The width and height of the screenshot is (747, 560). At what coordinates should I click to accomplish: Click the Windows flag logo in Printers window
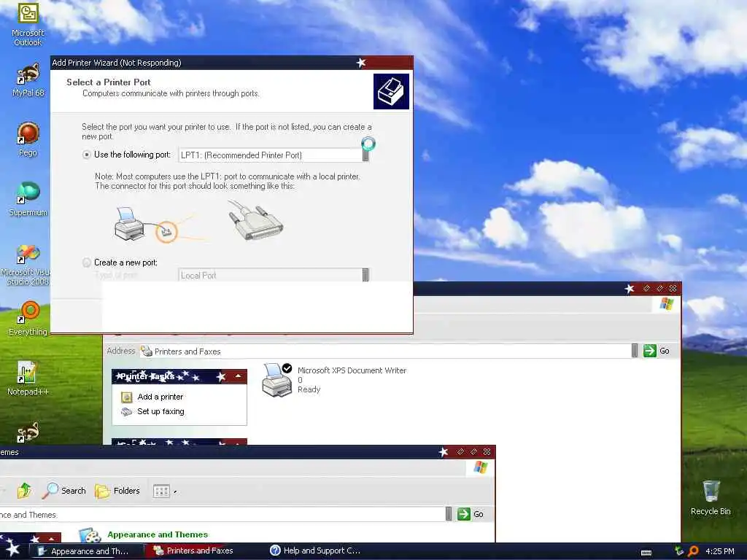tap(667, 304)
